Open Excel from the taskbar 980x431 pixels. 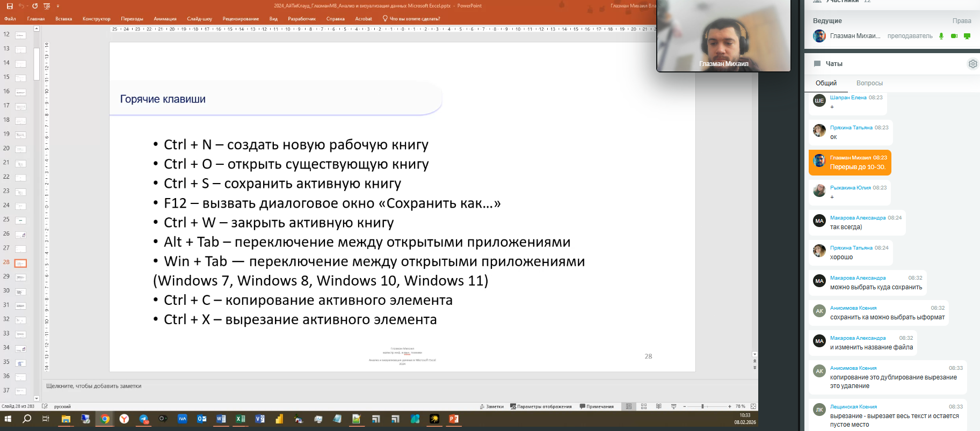click(x=241, y=419)
